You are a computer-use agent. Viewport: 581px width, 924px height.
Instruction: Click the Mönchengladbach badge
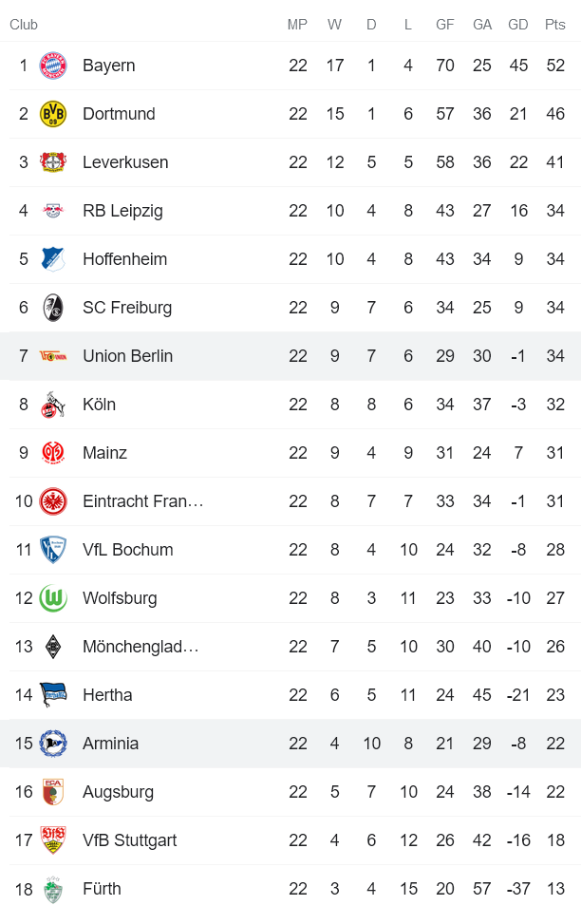53,647
